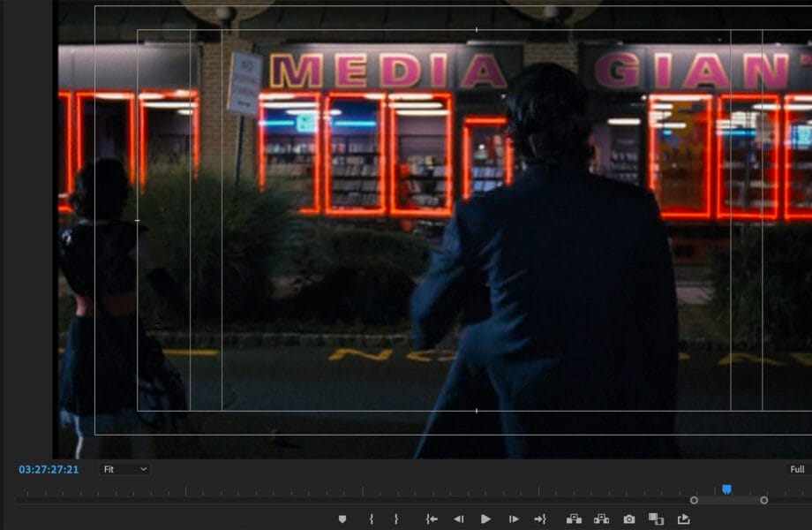Jump to the Out point

tap(540, 519)
